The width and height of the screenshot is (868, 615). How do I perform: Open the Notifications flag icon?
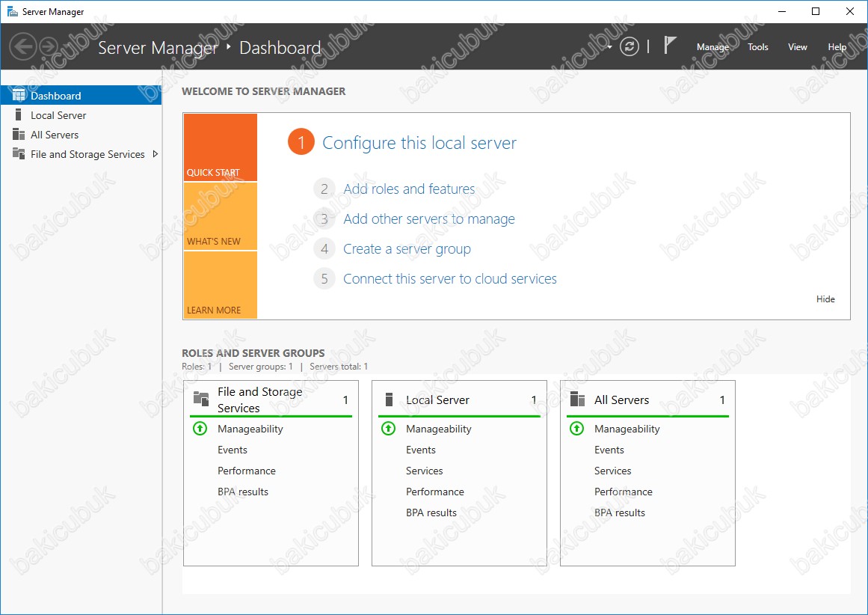click(x=669, y=46)
